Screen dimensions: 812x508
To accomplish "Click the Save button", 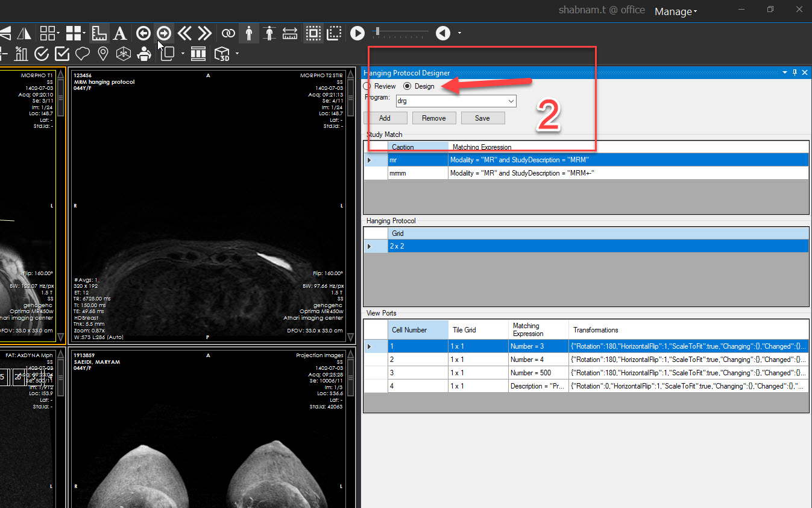I will click(x=483, y=118).
